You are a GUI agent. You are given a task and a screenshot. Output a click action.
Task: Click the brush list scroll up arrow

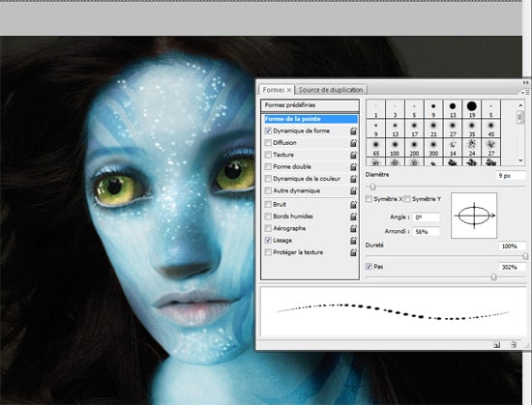pyautogui.click(x=520, y=105)
